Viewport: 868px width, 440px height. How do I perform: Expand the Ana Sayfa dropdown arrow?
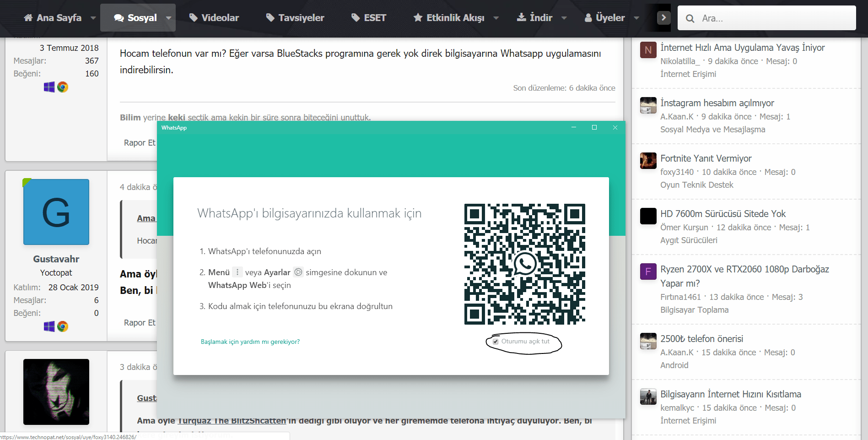pyautogui.click(x=93, y=18)
